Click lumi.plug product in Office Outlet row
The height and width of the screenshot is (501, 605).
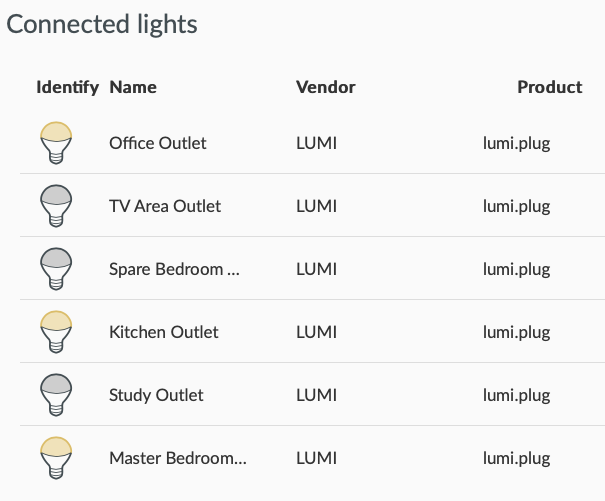[517, 144]
